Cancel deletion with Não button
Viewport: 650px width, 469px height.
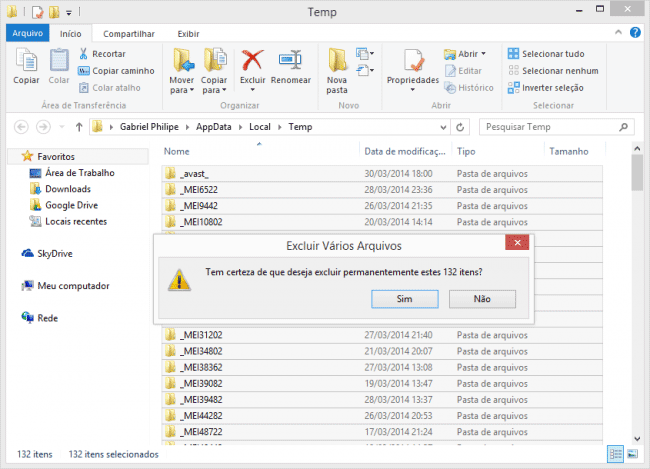click(482, 299)
